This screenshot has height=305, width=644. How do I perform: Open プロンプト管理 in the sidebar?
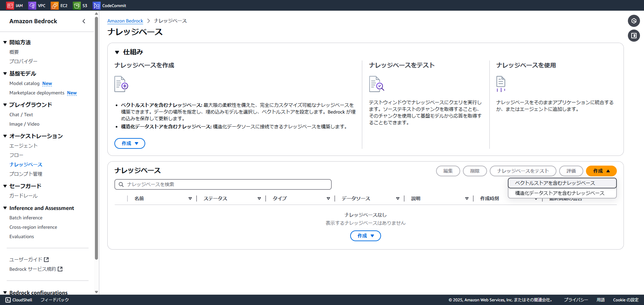(x=26, y=174)
